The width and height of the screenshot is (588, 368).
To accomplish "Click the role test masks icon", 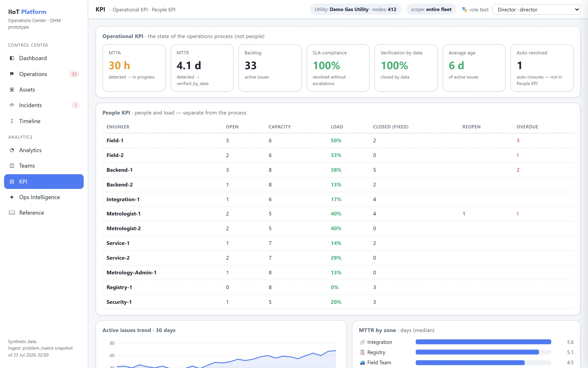I will pyautogui.click(x=464, y=10).
